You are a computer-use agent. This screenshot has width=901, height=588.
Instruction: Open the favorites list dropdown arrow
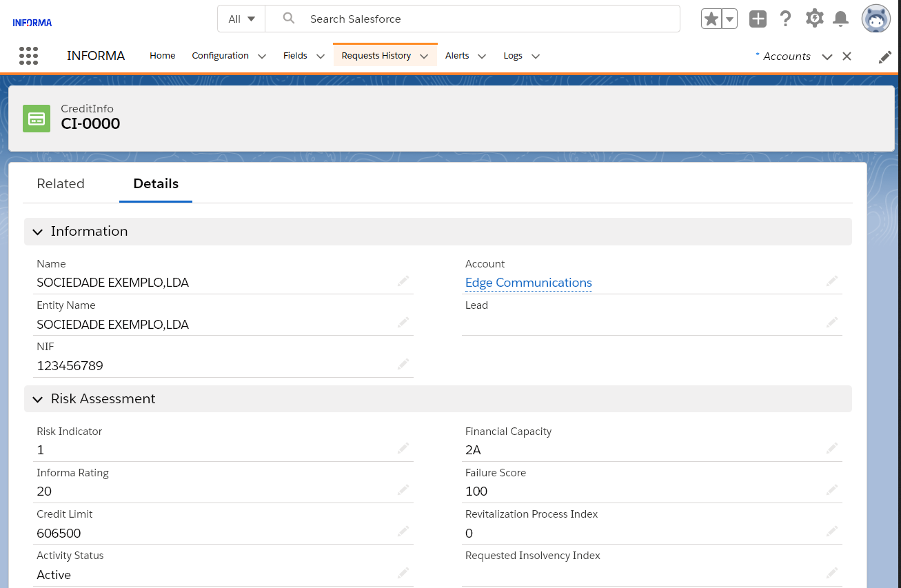coord(729,19)
